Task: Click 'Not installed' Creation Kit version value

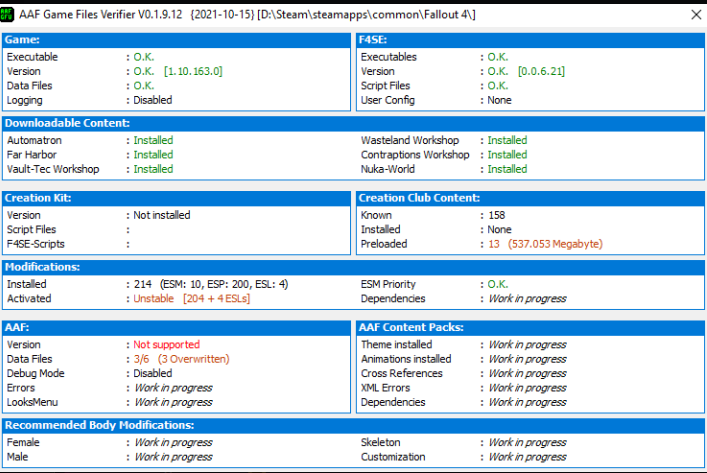Action: 161,215
